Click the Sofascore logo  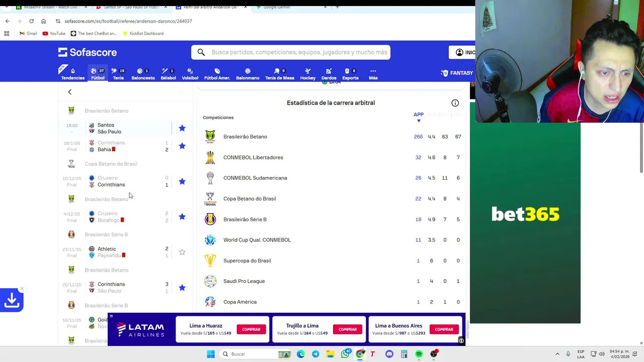coord(88,52)
